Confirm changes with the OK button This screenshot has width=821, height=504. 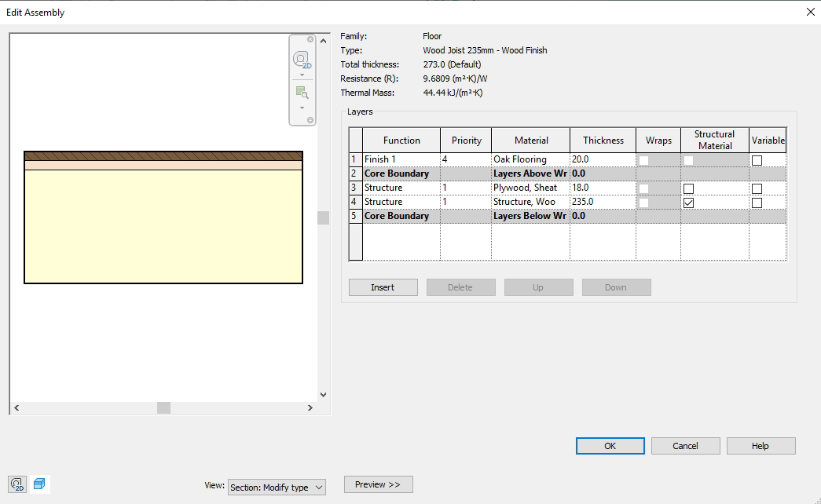(x=610, y=445)
